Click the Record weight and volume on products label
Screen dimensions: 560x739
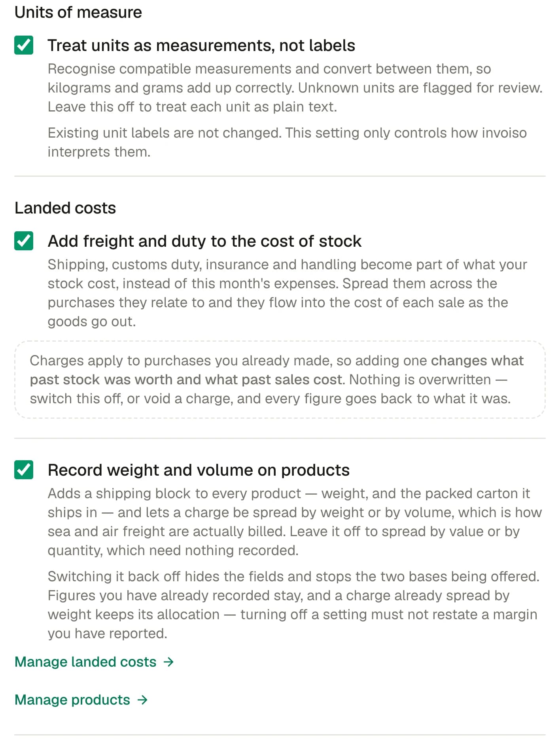coord(199,470)
